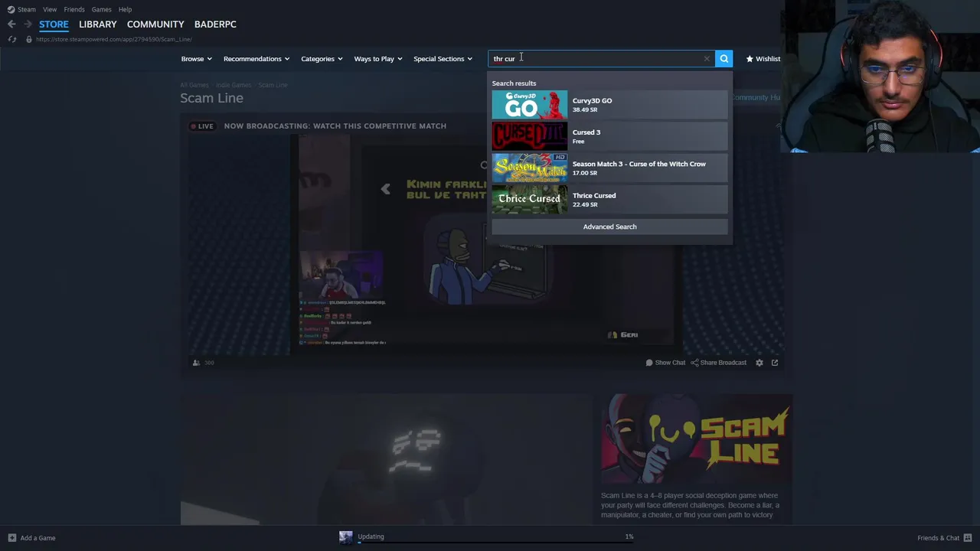Open the Friends menu
Screen dimensions: 980x551
[74, 9]
